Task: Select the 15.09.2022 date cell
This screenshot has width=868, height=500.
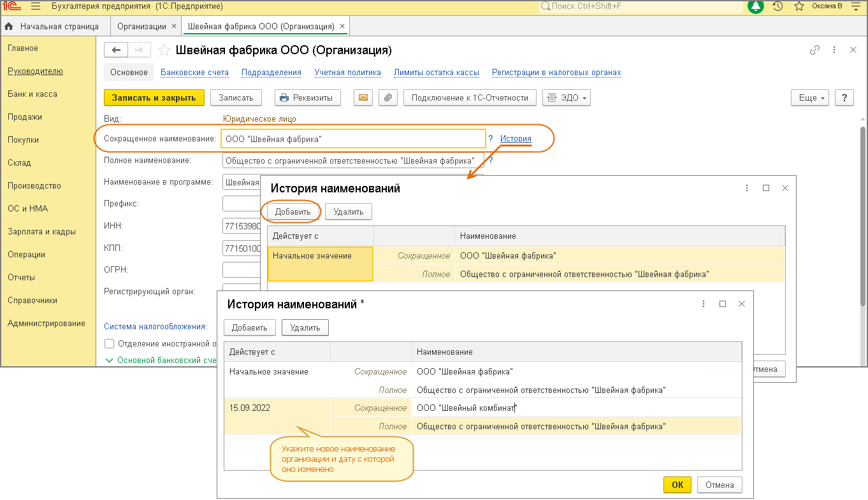Action: [x=277, y=417]
